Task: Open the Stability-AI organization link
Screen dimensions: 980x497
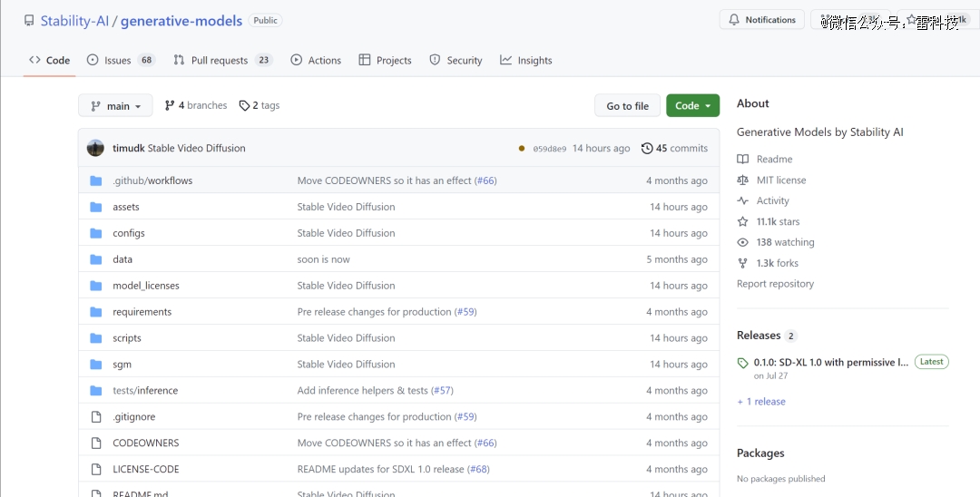Action: tap(74, 21)
